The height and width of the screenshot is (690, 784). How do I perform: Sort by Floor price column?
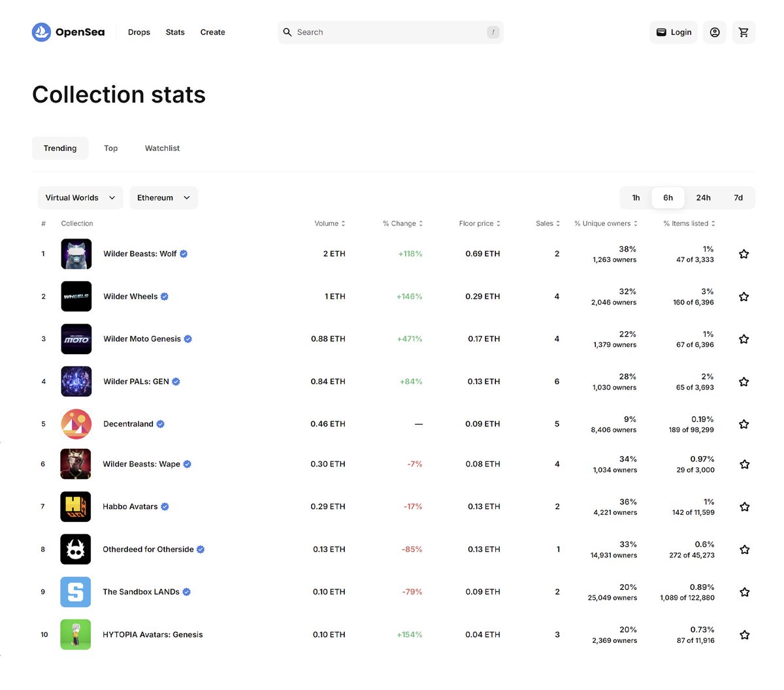point(480,223)
